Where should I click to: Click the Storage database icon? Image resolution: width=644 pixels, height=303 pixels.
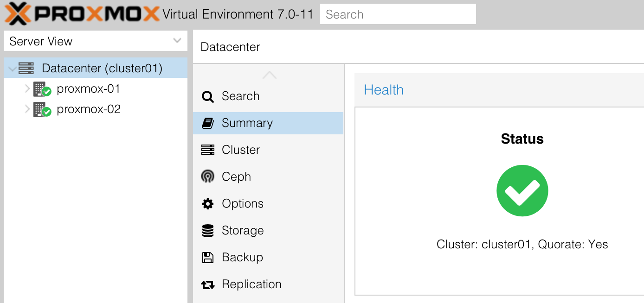pyautogui.click(x=207, y=231)
